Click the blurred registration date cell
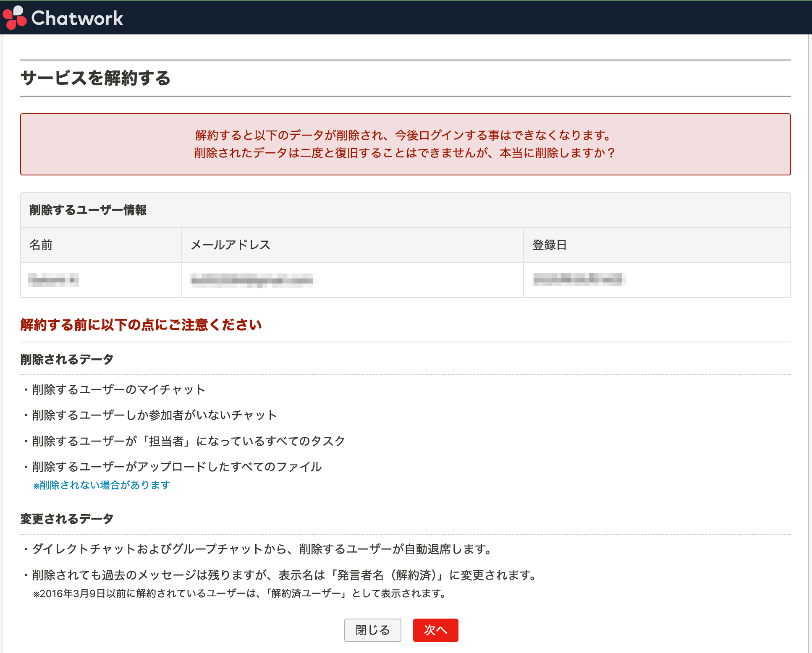This screenshot has width=812, height=653. point(580,279)
